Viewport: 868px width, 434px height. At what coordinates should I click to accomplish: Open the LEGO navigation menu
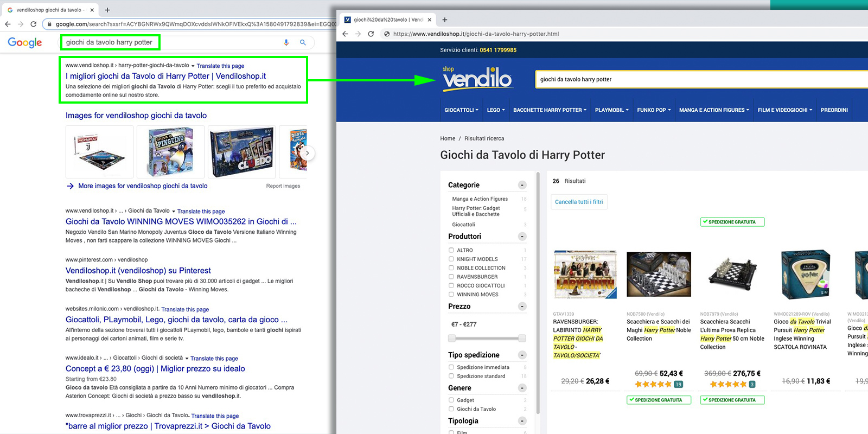495,110
